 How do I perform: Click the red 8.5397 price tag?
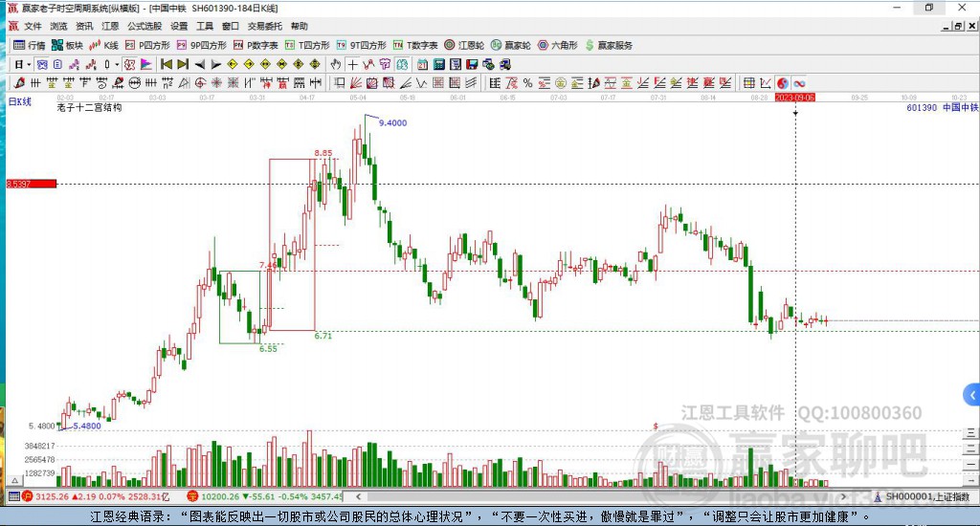coord(32,184)
